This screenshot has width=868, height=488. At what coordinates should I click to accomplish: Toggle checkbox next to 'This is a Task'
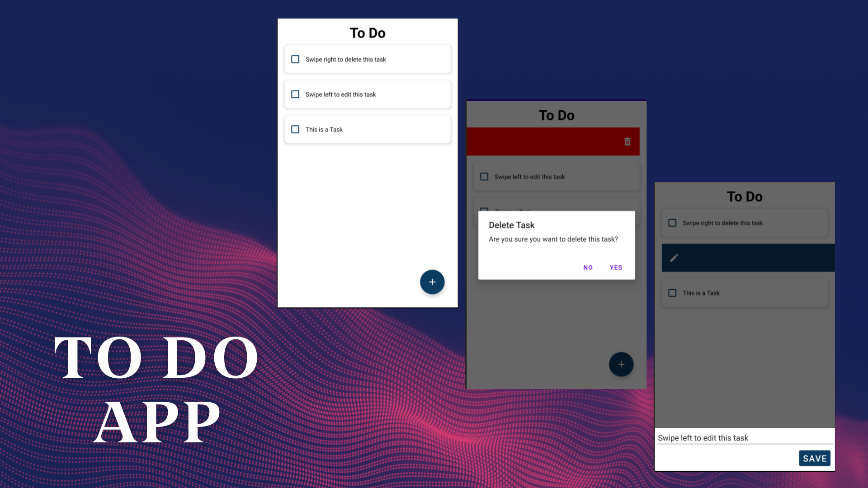295,129
